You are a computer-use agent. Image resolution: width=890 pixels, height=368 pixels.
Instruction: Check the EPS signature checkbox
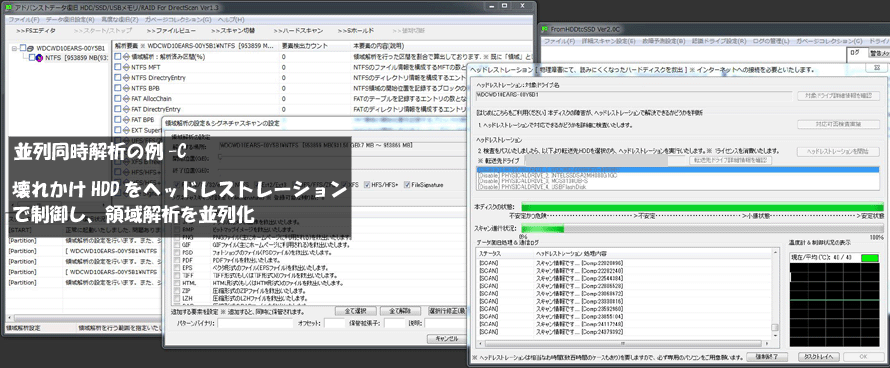[177, 267]
